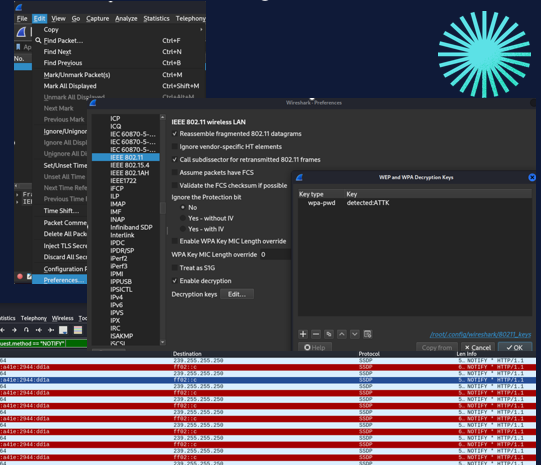Click the magnifier icon beside Find Packet

point(38,40)
